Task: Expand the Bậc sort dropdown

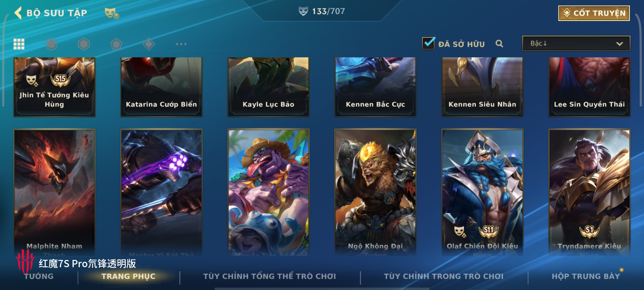Action: point(576,43)
